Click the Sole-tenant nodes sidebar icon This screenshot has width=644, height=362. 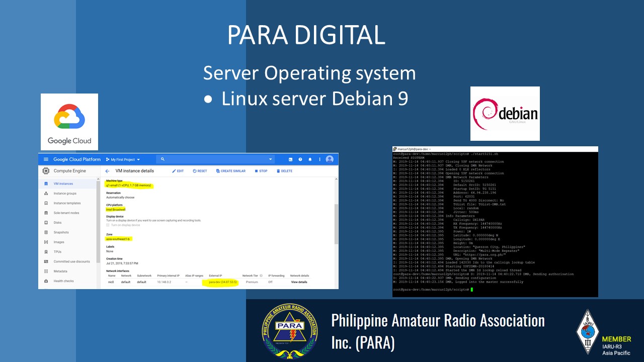click(46, 213)
